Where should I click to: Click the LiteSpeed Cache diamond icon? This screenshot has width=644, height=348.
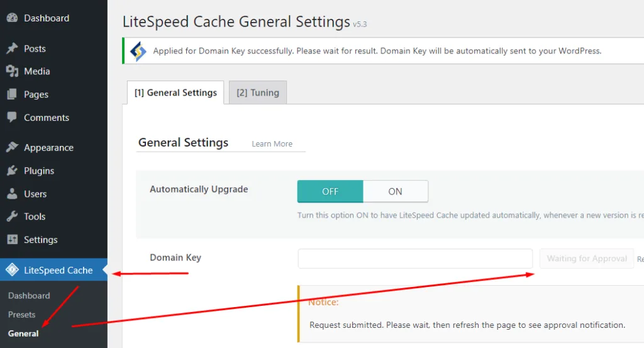point(12,270)
